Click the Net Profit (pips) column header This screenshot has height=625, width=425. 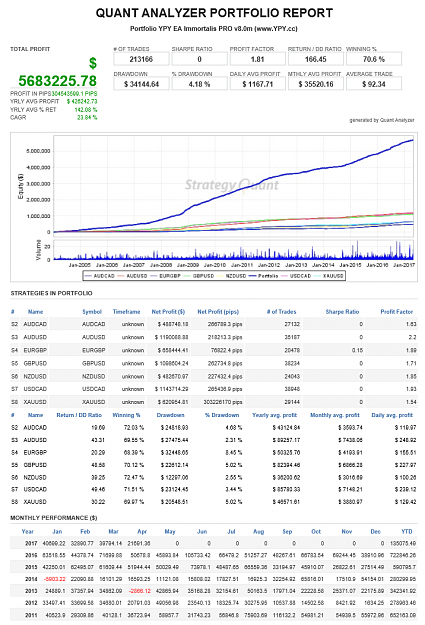[x=218, y=312]
